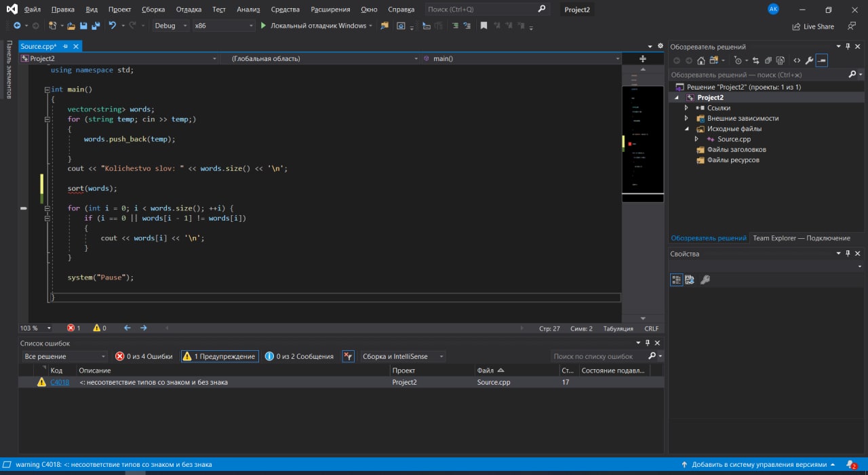Screen dimensions: 868x475
Task: Click the green Start Debugging play icon
Action: point(263,26)
